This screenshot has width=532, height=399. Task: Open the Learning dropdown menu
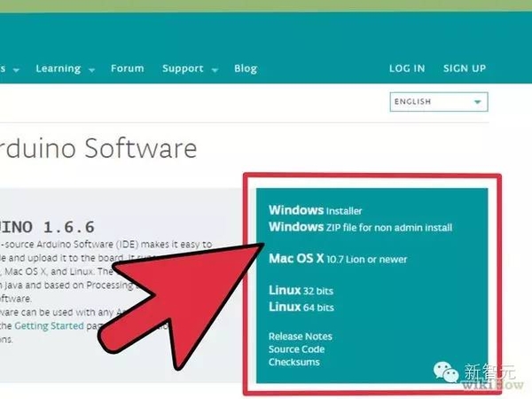[x=65, y=69]
